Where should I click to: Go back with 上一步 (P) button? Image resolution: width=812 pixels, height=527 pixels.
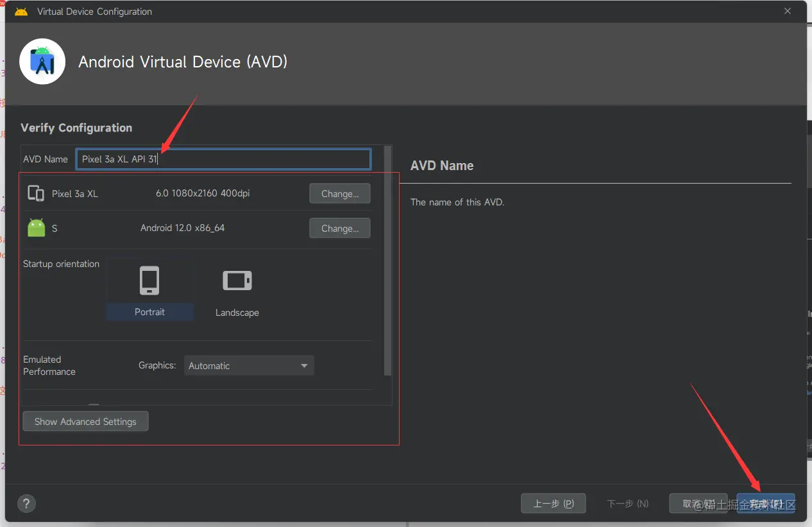(x=554, y=503)
